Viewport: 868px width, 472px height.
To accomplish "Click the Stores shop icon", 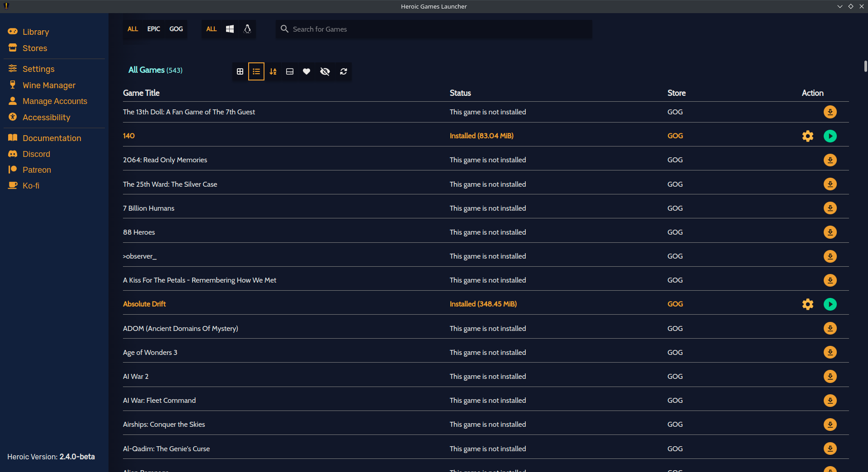I will [x=13, y=47].
